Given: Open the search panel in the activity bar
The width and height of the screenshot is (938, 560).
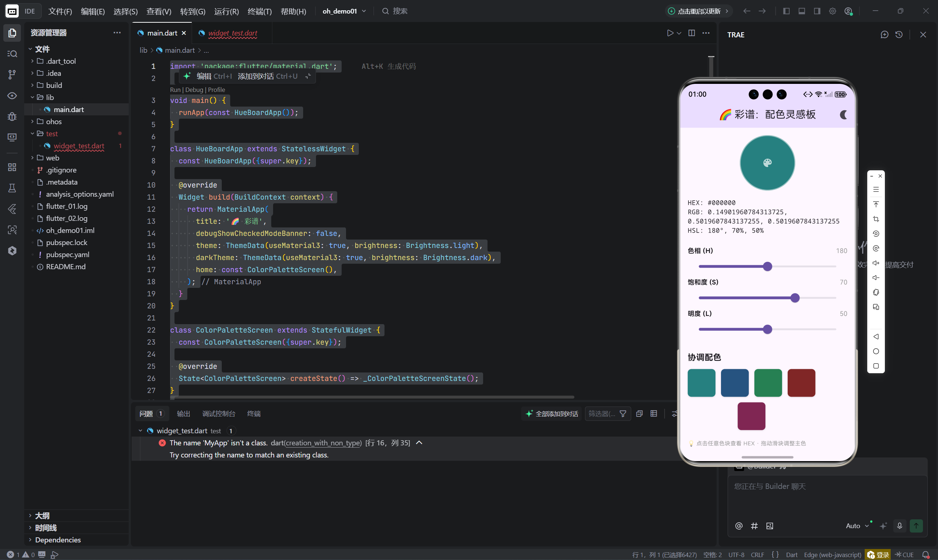Looking at the screenshot, I should click(12, 53).
